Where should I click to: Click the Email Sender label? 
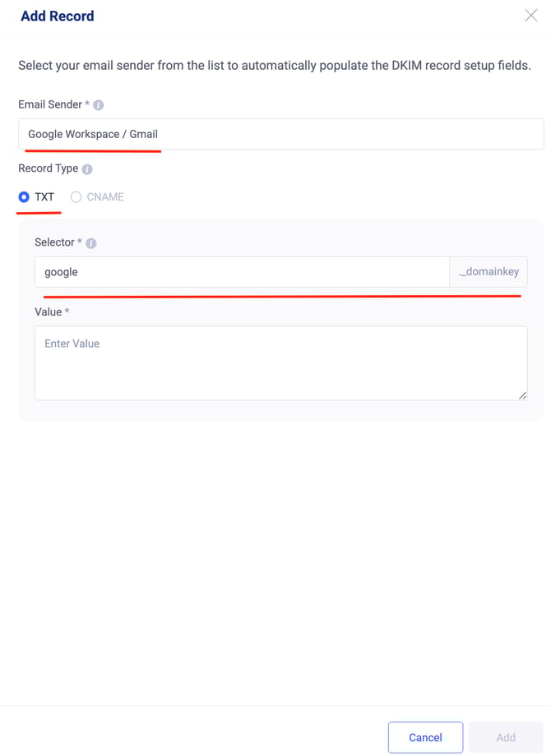point(50,104)
